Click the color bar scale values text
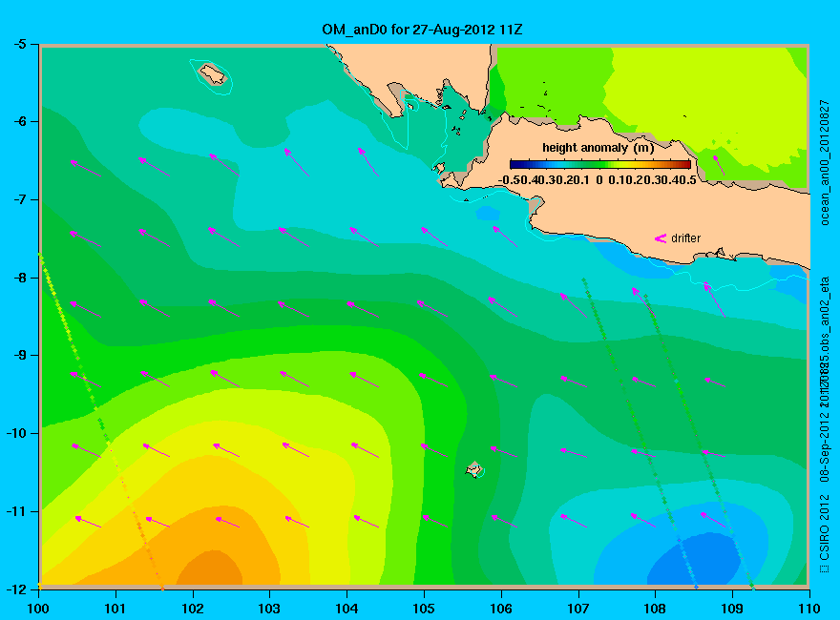This screenshot has width=840, height=620. tap(598, 180)
